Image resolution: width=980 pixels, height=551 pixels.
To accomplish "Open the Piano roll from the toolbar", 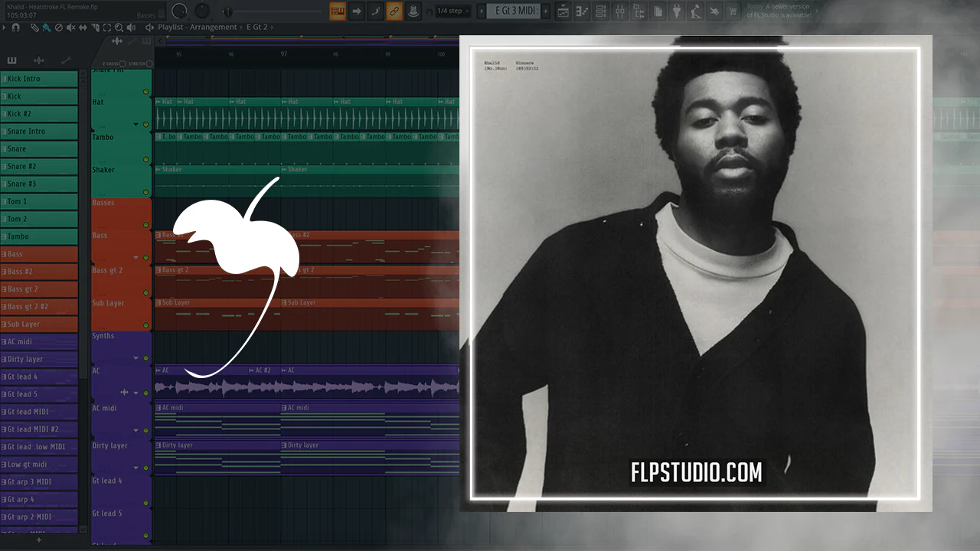I will 582,11.
